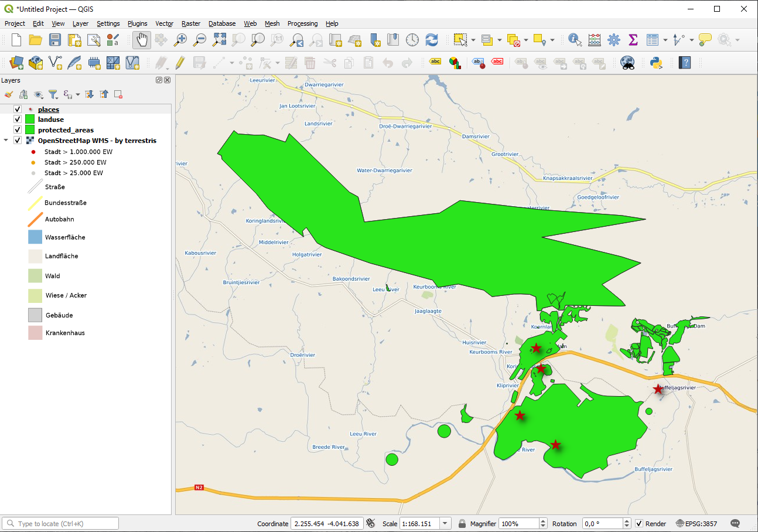Click the Zoom Full extent icon
This screenshot has height=532, width=758.
[x=219, y=40]
